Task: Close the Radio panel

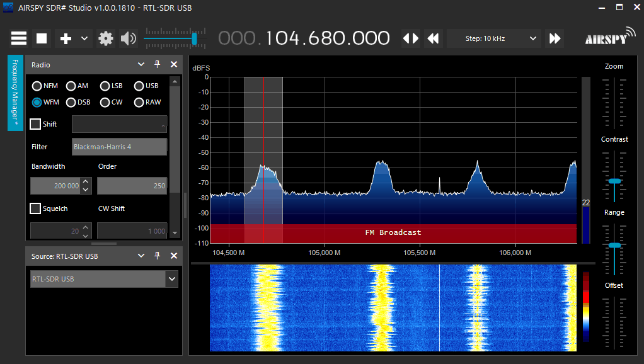Action: 174,64
